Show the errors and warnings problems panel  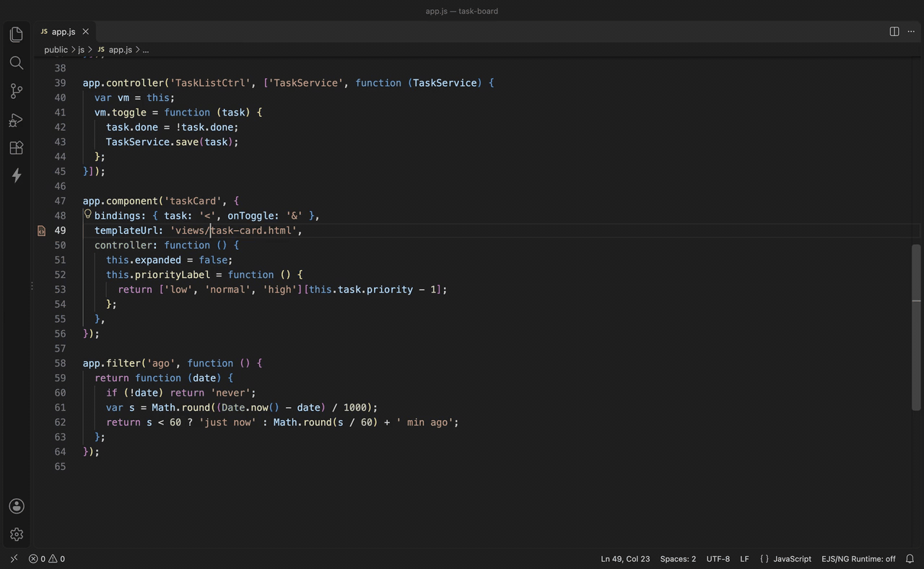click(47, 559)
